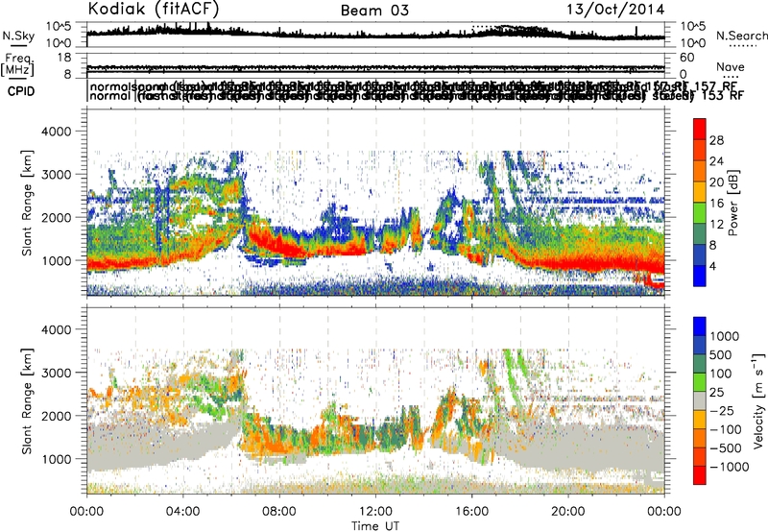Click the "18" frequency axis tick
Screen dimensions: 768x532
(x=64, y=58)
